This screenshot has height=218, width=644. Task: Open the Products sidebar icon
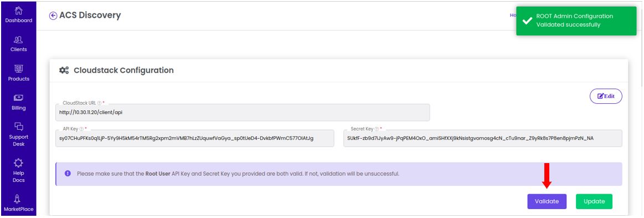(18, 69)
